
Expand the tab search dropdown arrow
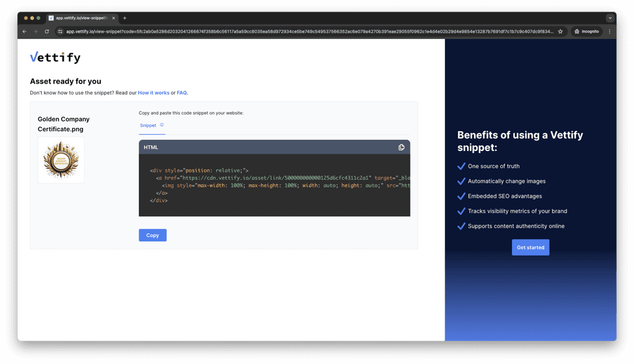tap(610, 18)
